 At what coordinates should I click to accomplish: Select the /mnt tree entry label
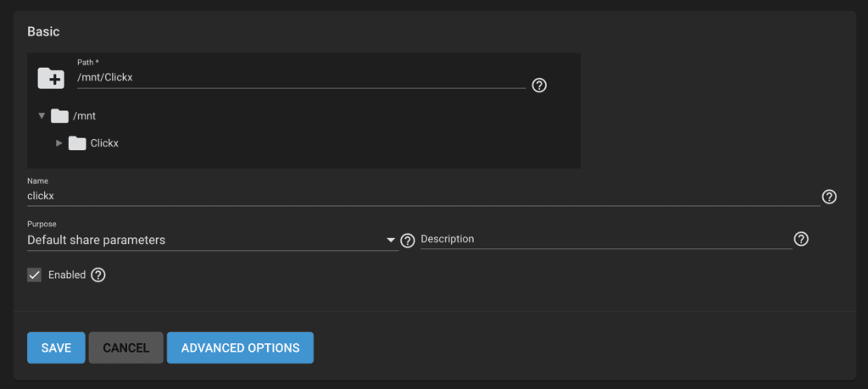tap(85, 116)
